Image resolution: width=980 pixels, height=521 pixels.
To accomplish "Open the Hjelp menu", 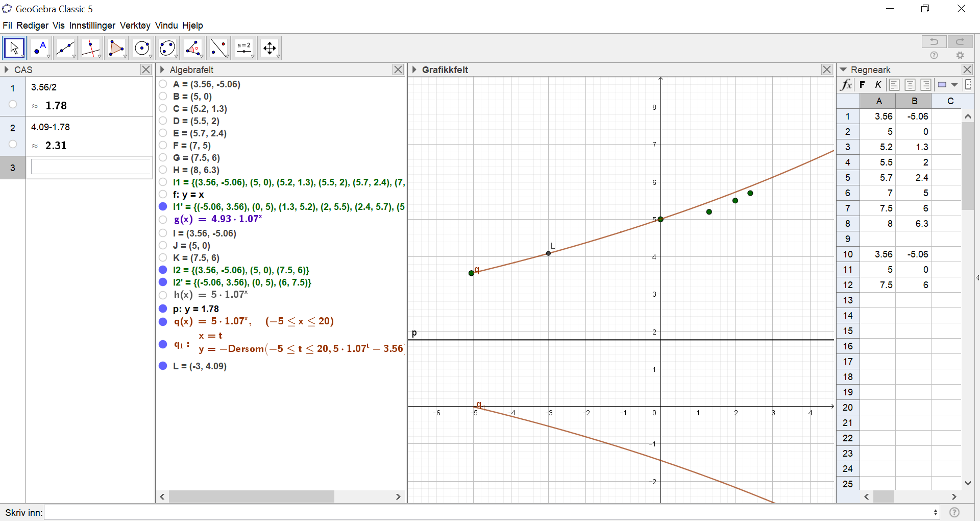I will coord(192,26).
